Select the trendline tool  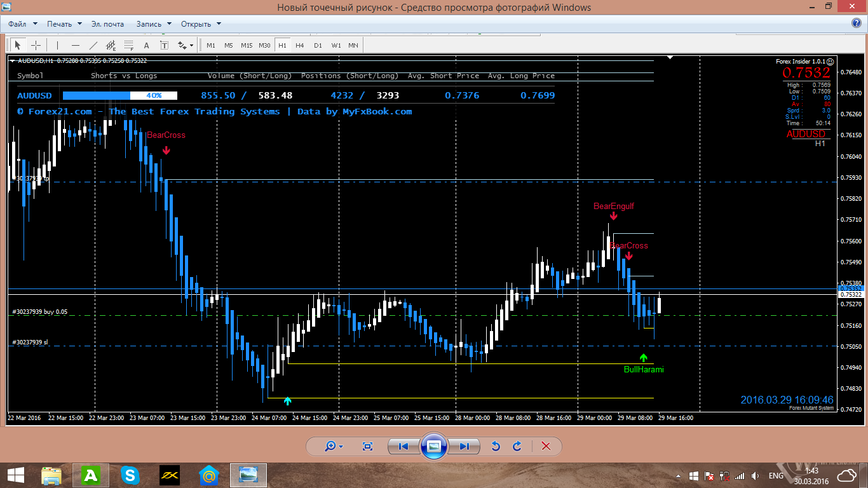pos(93,45)
